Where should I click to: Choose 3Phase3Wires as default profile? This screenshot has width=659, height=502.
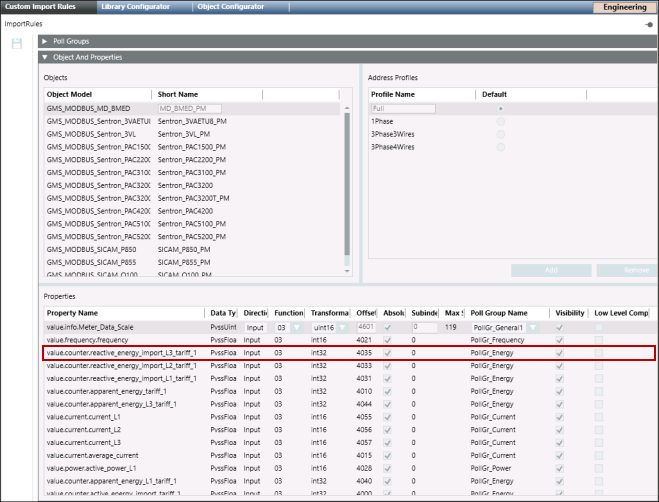(x=500, y=134)
